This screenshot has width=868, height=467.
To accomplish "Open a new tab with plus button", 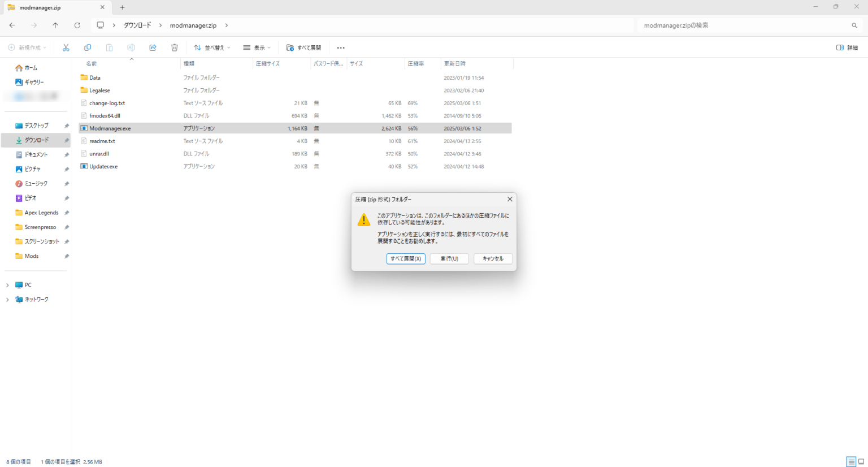I will pyautogui.click(x=122, y=7).
